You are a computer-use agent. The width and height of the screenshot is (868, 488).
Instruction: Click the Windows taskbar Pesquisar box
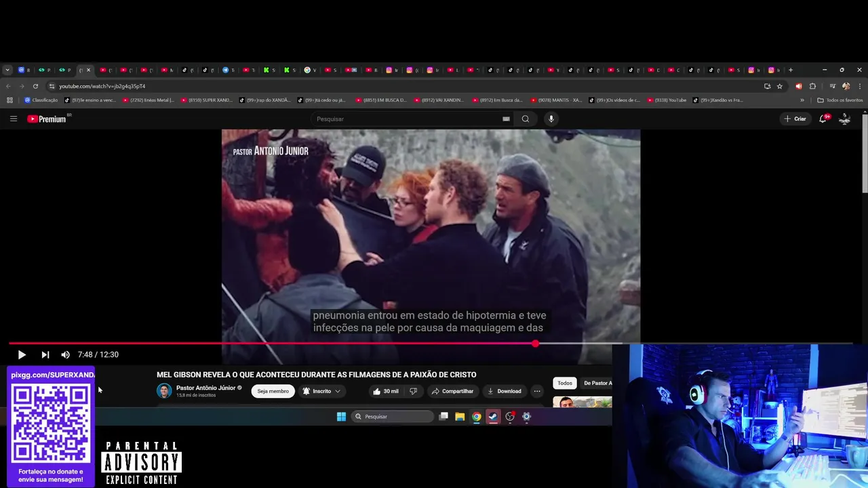[392, 417]
